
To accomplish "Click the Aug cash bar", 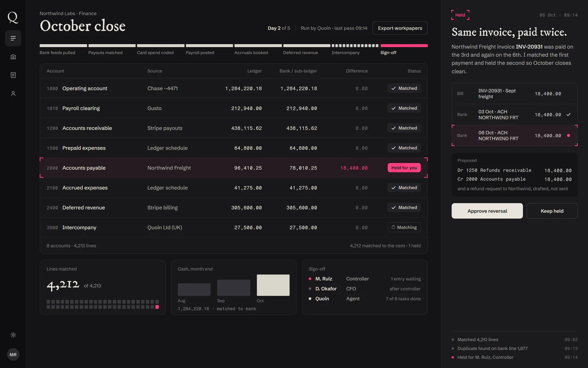I will [x=194, y=290].
